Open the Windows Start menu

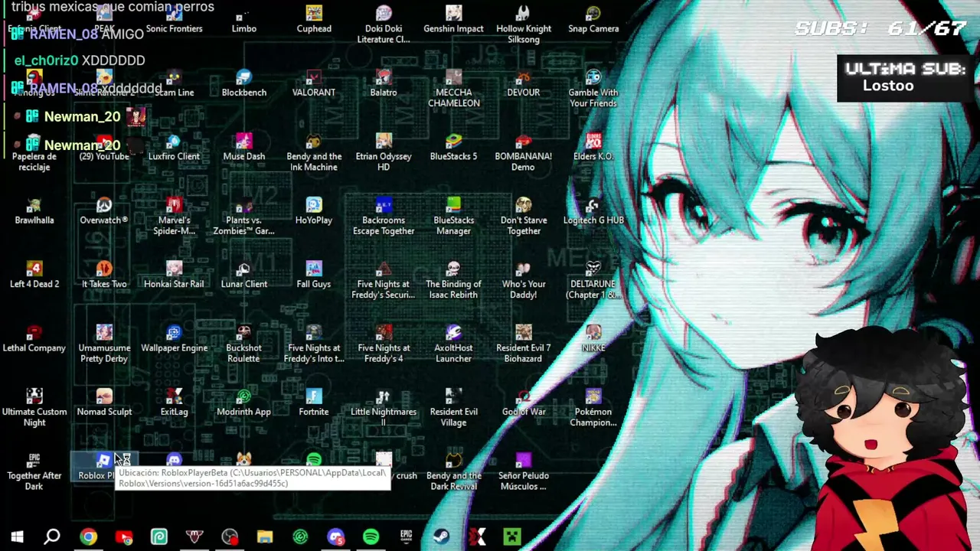[17, 536]
